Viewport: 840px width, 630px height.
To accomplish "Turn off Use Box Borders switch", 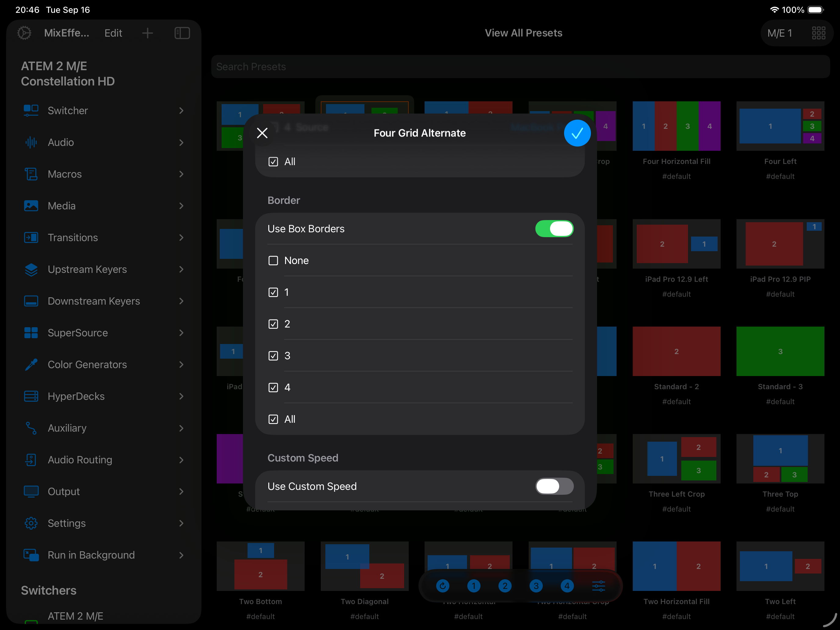I will (x=554, y=229).
